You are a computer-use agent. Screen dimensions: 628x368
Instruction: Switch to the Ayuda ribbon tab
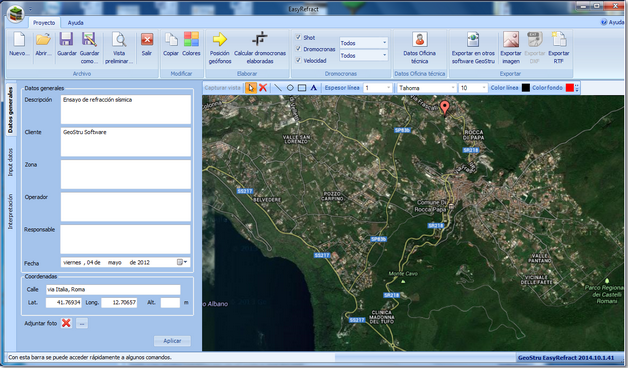(x=76, y=23)
